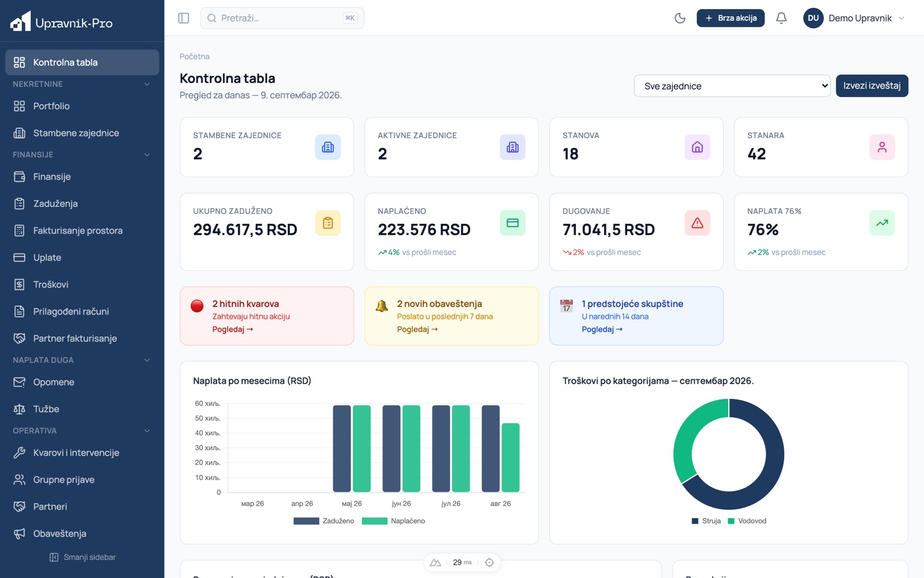Click the target icon in bottom debug bar
Screen dimensions: 924x578
click(490, 562)
